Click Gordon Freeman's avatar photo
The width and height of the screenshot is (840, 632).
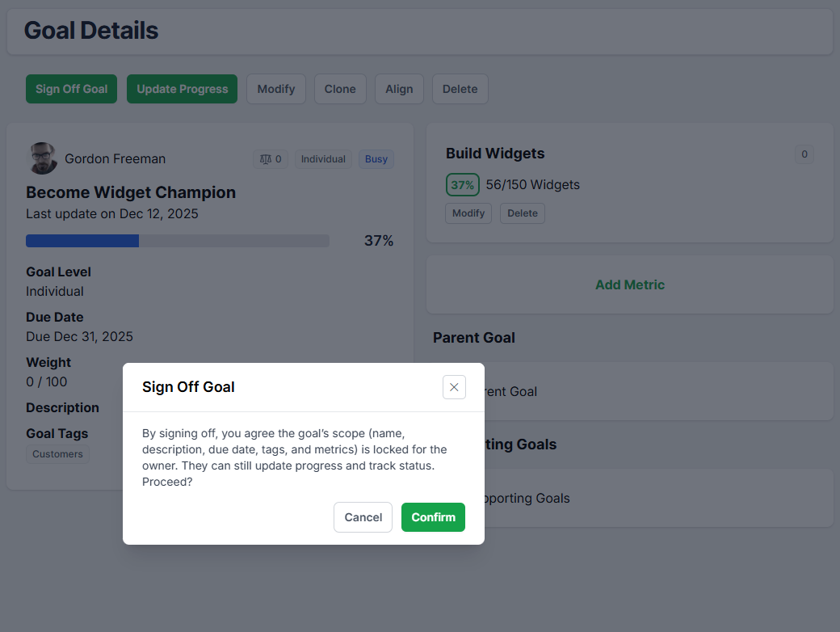click(43, 158)
